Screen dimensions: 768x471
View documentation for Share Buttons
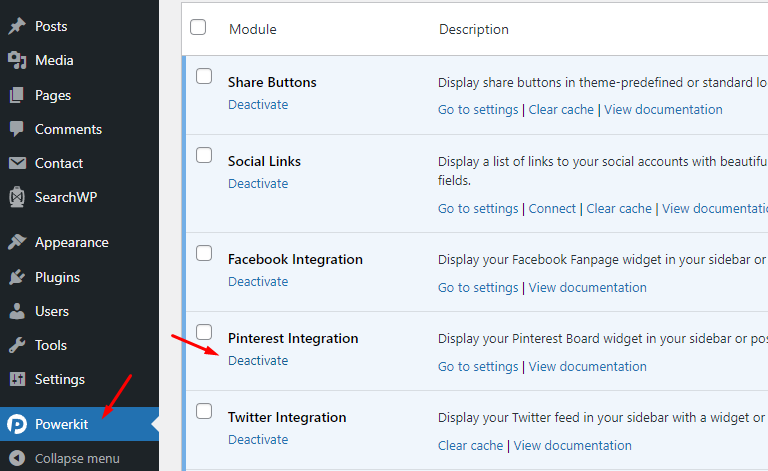(663, 110)
